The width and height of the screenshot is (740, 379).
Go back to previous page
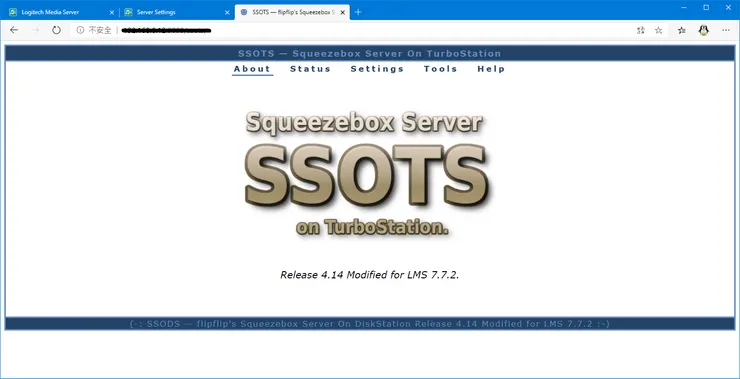point(14,30)
